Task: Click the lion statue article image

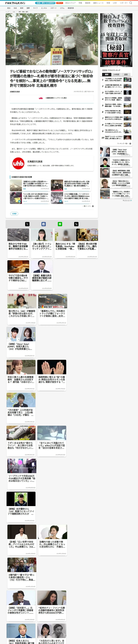Action: tap(52, 39)
